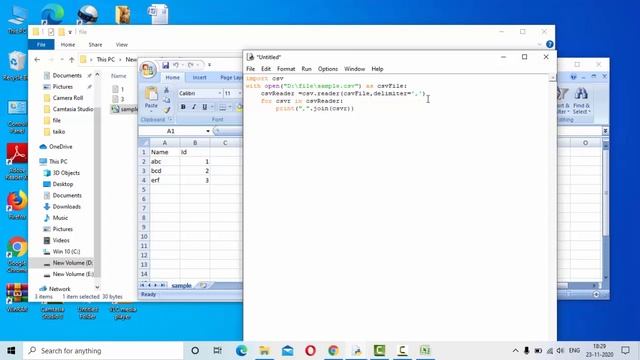The image size is (640, 360).
Task: Undo the last action in Excel
Action: tap(176, 65)
